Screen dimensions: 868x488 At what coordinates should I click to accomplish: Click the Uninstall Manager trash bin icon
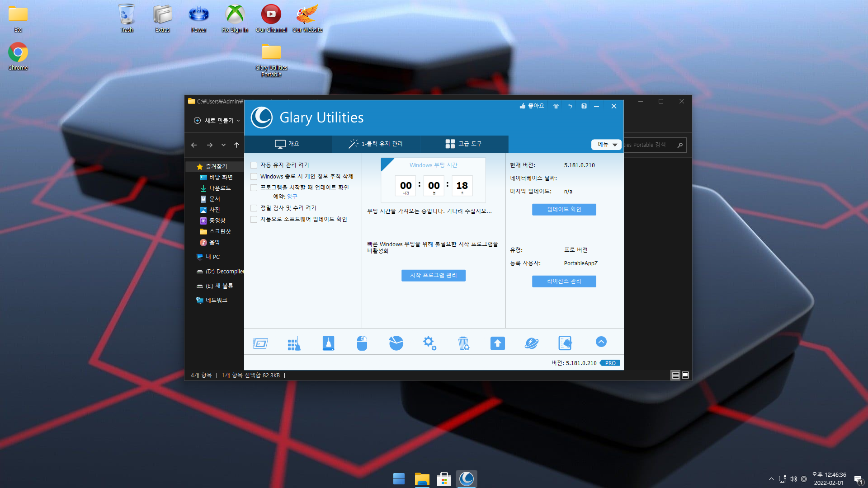(x=463, y=343)
